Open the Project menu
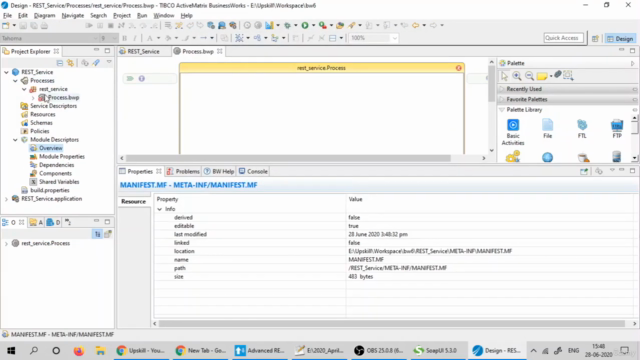The height and width of the screenshot is (360, 640). point(122,16)
